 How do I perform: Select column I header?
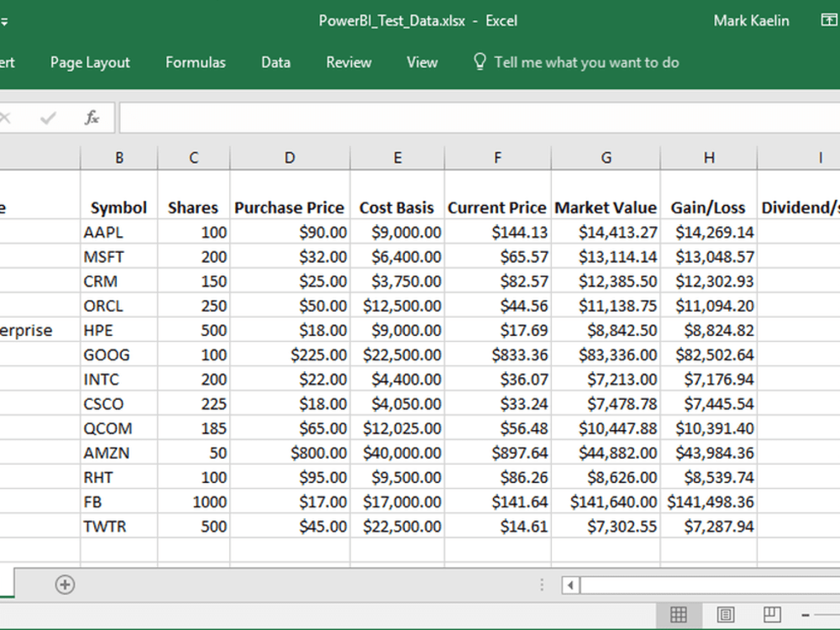point(799,158)
